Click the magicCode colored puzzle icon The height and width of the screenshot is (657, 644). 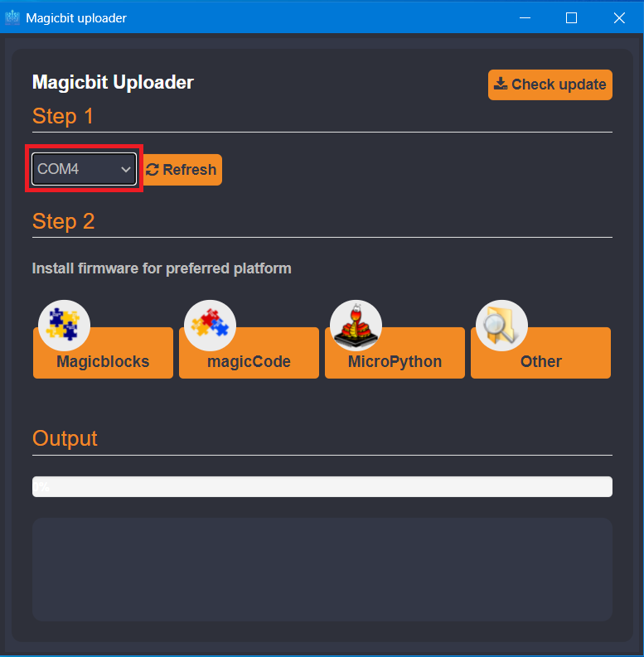(x=210, y=325)
